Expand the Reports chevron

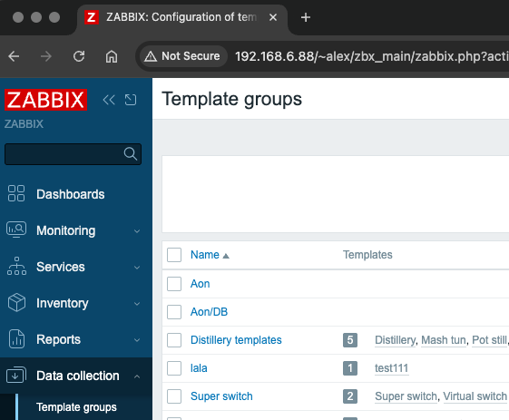click(x=137, y=340)
